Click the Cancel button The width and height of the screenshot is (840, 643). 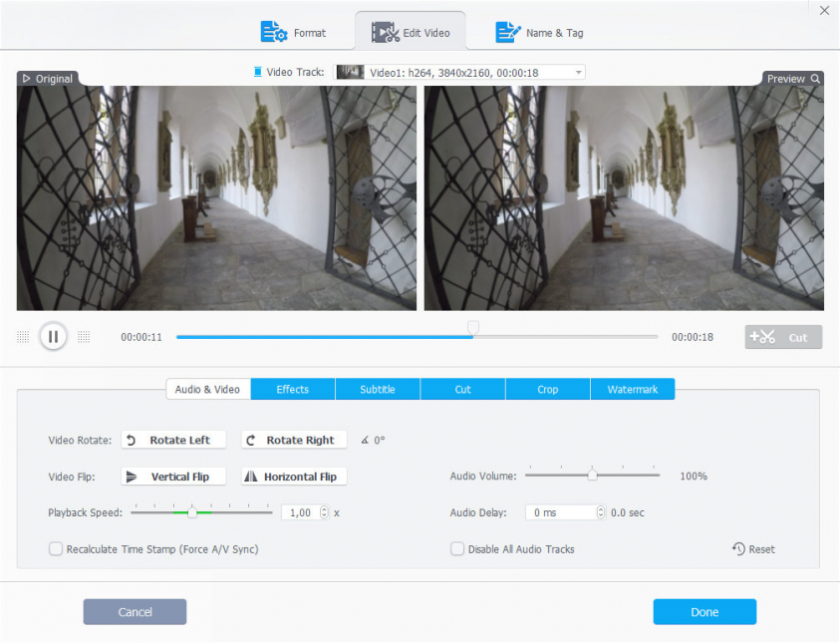[x=135, y=612]
